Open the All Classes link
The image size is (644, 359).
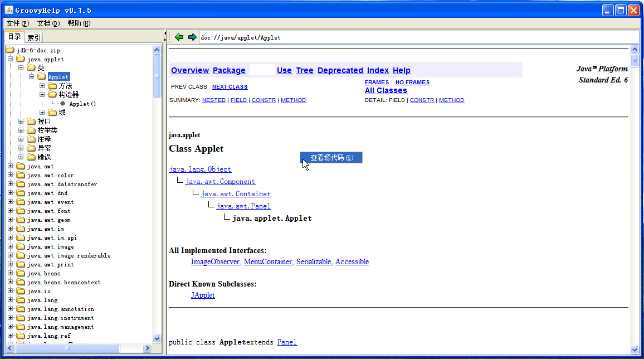[386, 90]
